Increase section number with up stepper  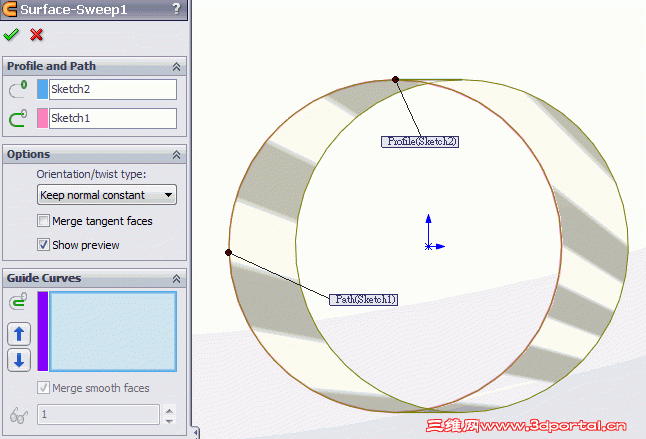[169, 410]
